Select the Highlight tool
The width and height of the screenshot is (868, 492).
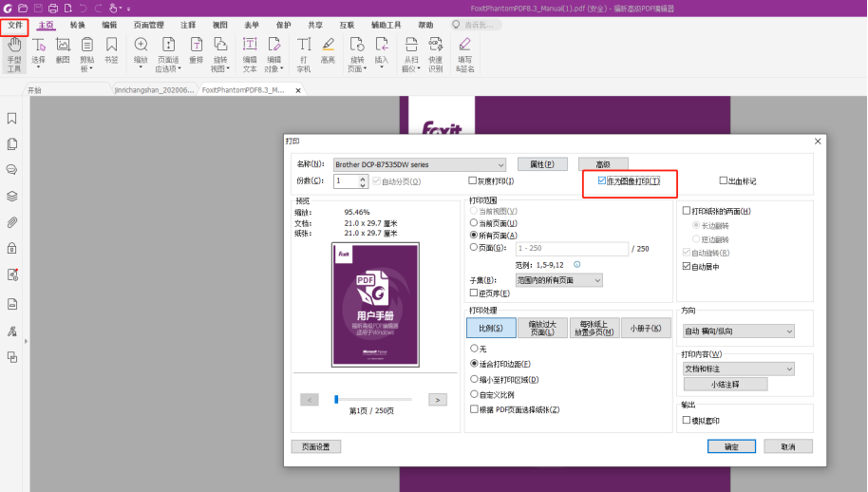[328, 51]
